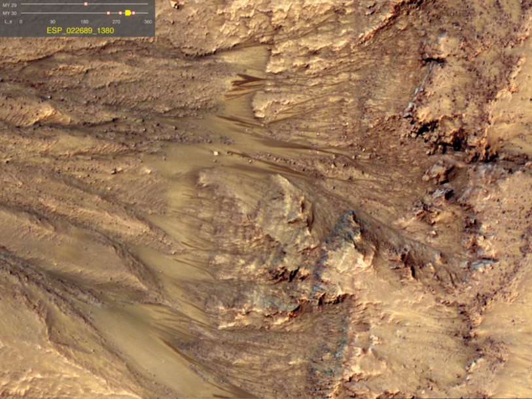
Task: Click the L_s axis label
Action: click(x=9, y=22)
